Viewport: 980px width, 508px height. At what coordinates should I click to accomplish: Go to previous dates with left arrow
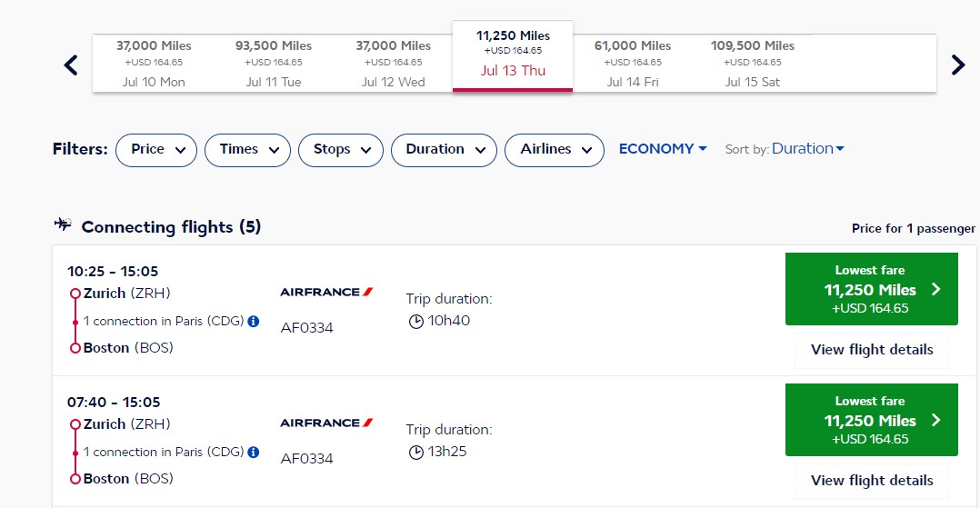71,65
